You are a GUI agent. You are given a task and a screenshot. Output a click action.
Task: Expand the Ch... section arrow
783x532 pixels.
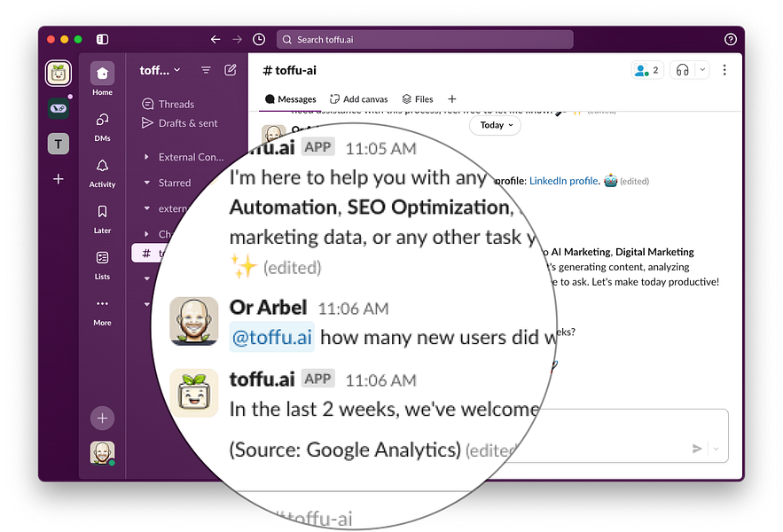146,233
